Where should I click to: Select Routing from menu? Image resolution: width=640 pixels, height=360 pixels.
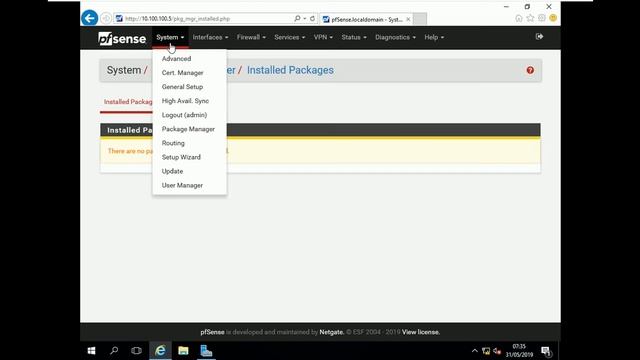click(x=173, y=143)
